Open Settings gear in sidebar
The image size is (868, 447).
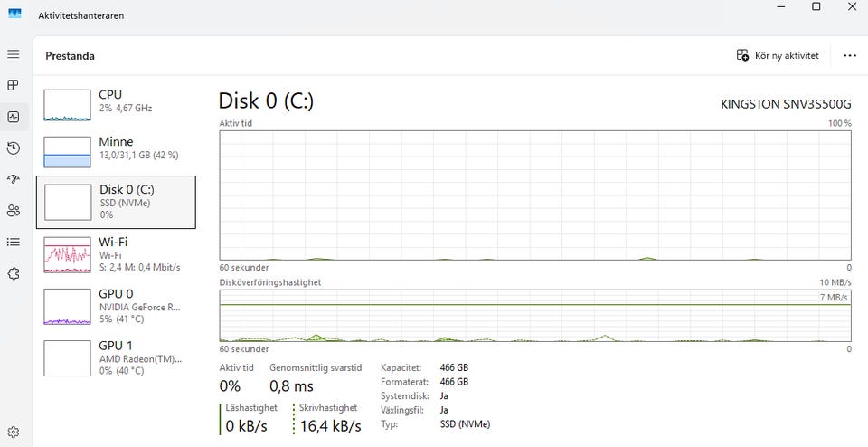click(x=14, y=432)
